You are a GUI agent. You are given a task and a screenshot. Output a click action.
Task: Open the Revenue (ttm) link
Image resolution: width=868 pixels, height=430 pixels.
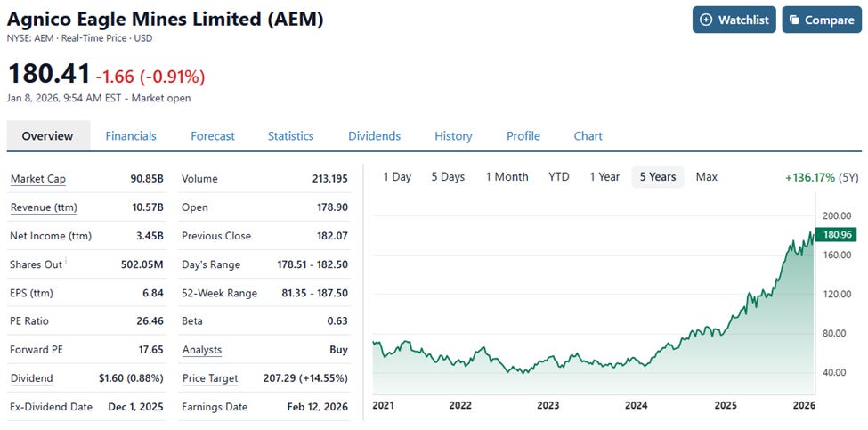44,207
